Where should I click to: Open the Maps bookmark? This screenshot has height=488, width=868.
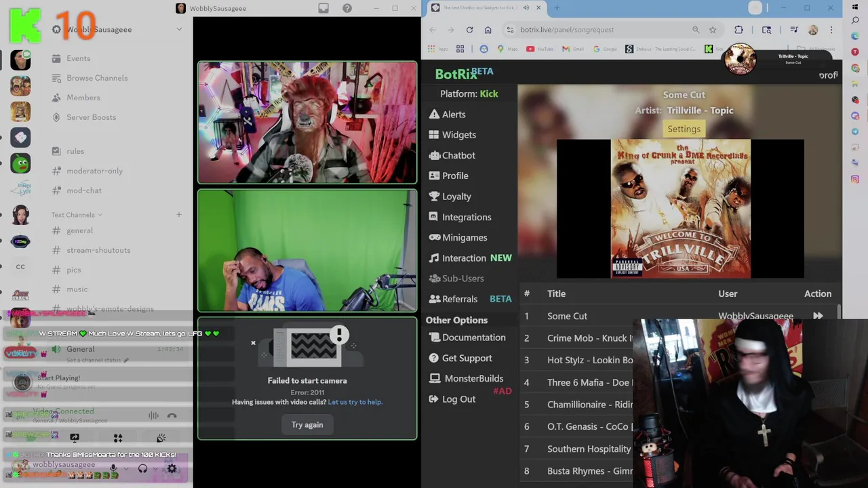[507, 49]
